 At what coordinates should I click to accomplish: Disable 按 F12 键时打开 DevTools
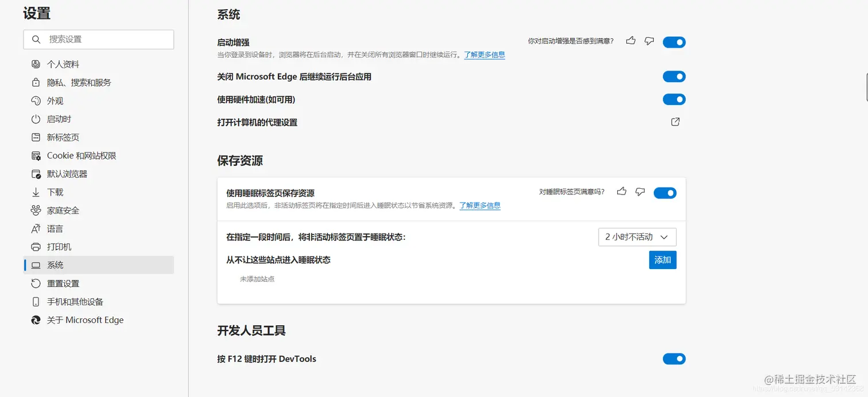click(x=674, y=359)
